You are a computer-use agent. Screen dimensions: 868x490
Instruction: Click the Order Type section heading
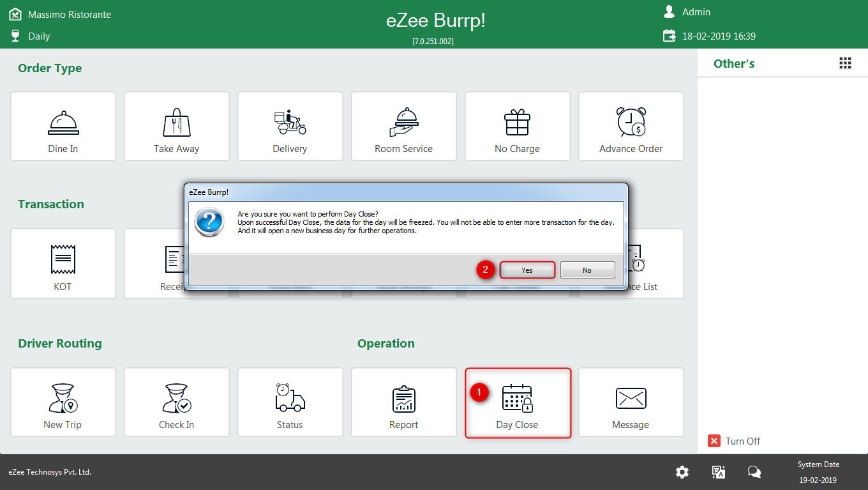click(50, 68)
